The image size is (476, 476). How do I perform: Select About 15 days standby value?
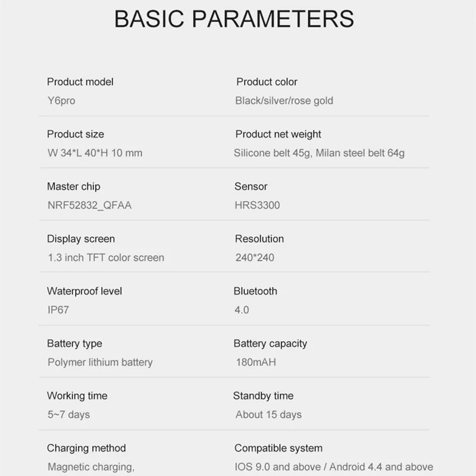(x=269, y=415)
